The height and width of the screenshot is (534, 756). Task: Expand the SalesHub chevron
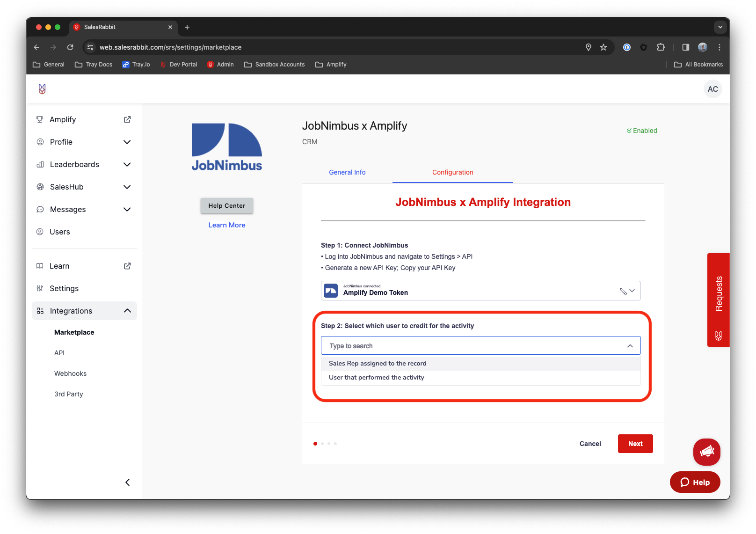click(127, 187)
